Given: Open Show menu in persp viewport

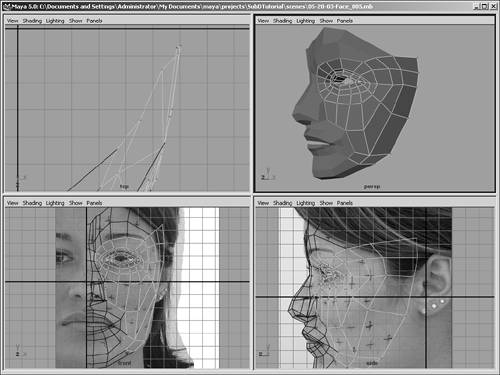Looking at the screenshot, I should point(326,21).
